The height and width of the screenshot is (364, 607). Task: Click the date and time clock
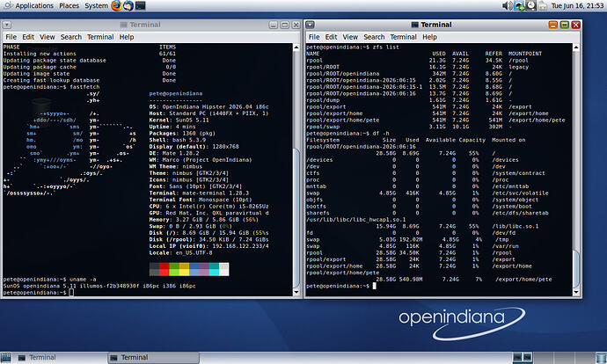[x=577, y=5]
